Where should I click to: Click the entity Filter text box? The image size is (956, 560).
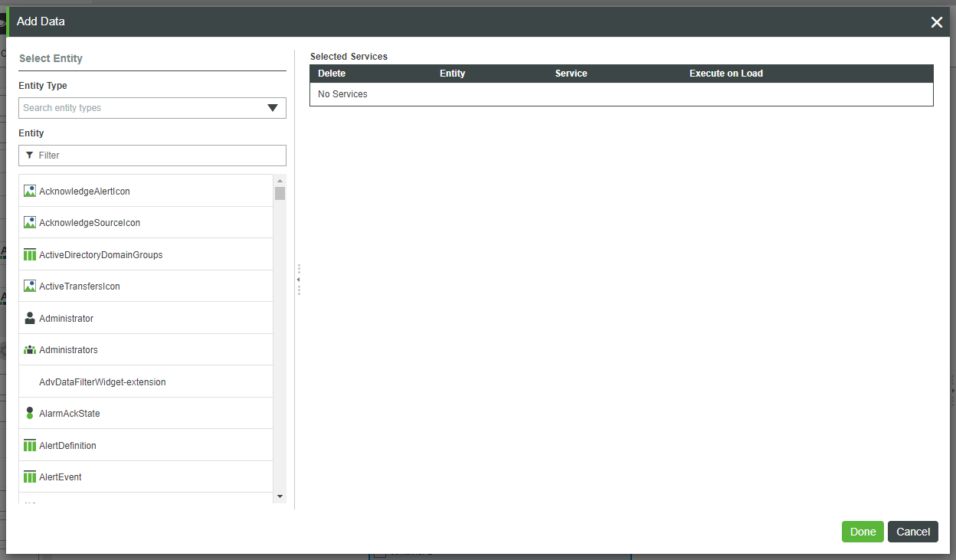point(152,156)
